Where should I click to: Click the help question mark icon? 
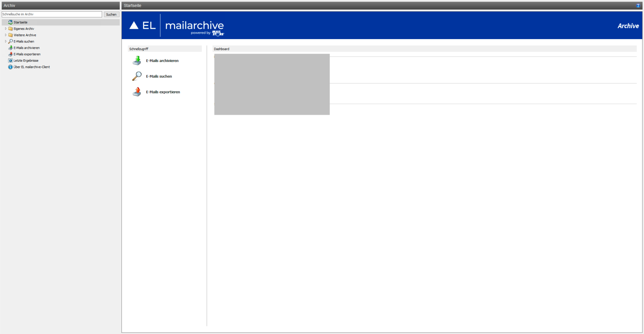pos(638,6)
